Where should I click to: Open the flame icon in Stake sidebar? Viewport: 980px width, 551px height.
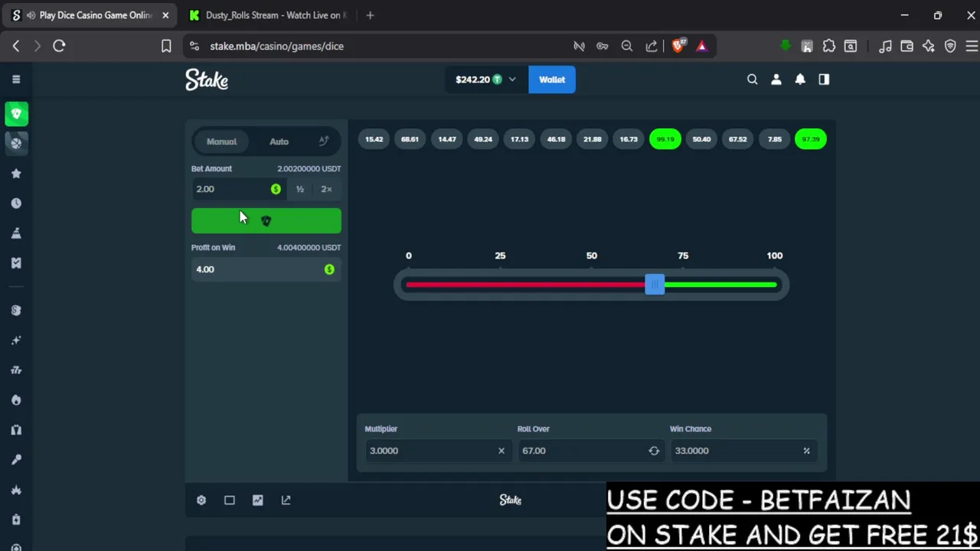[x=16, y=399]
